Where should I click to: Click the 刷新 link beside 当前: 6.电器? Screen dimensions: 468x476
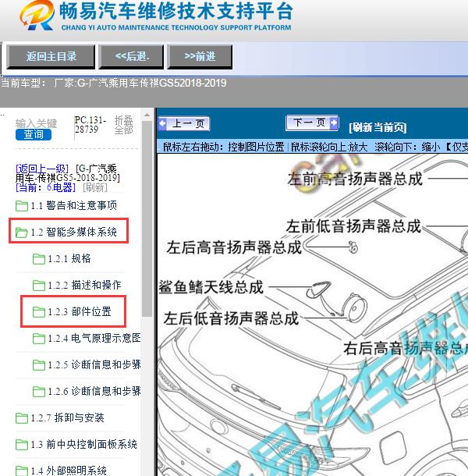tap(95, 187)
